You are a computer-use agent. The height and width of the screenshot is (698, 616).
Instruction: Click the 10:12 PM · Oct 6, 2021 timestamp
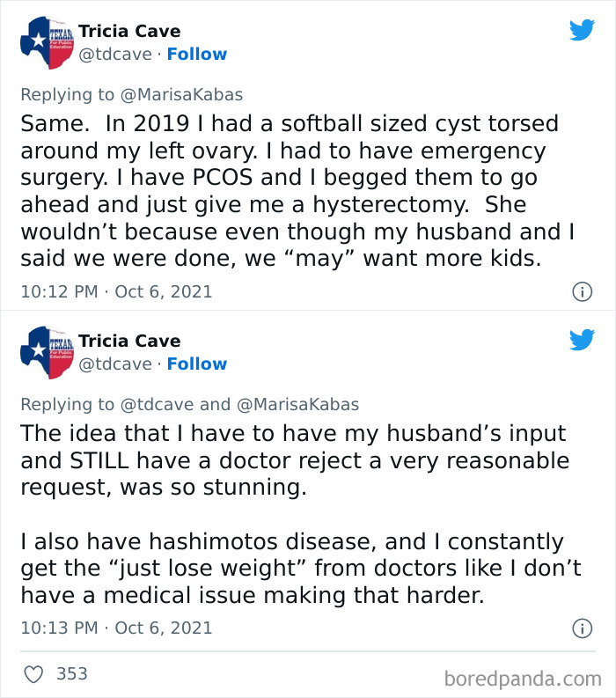[x=115, y=291]
